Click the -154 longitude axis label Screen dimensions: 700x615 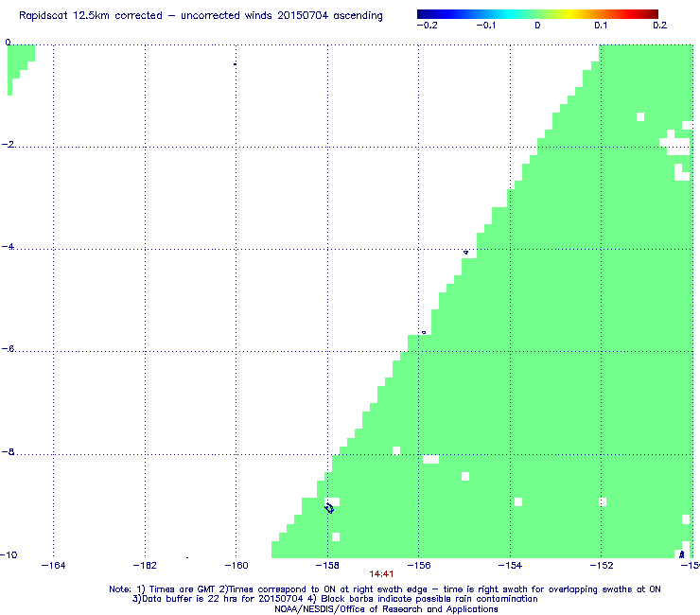point(510,566)
